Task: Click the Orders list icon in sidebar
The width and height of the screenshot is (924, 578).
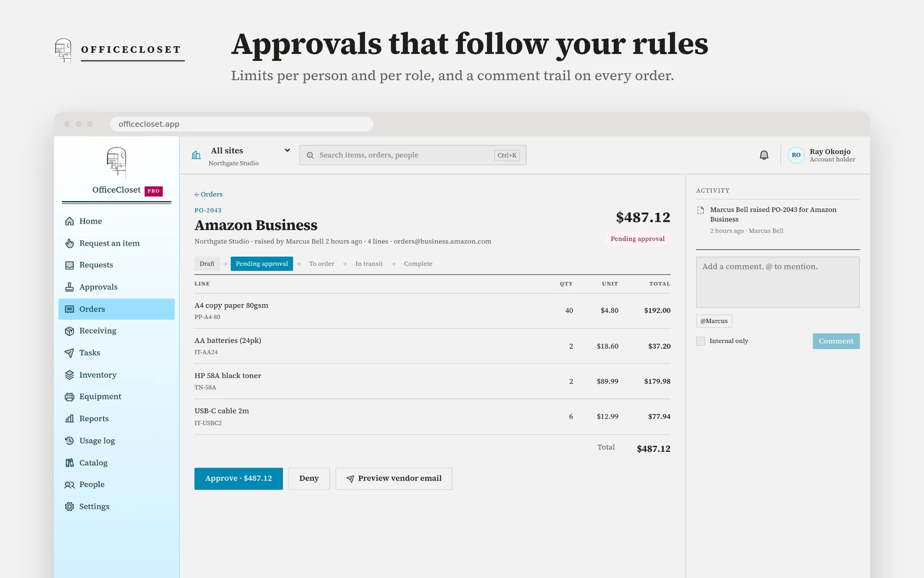Action: (69, 309)
